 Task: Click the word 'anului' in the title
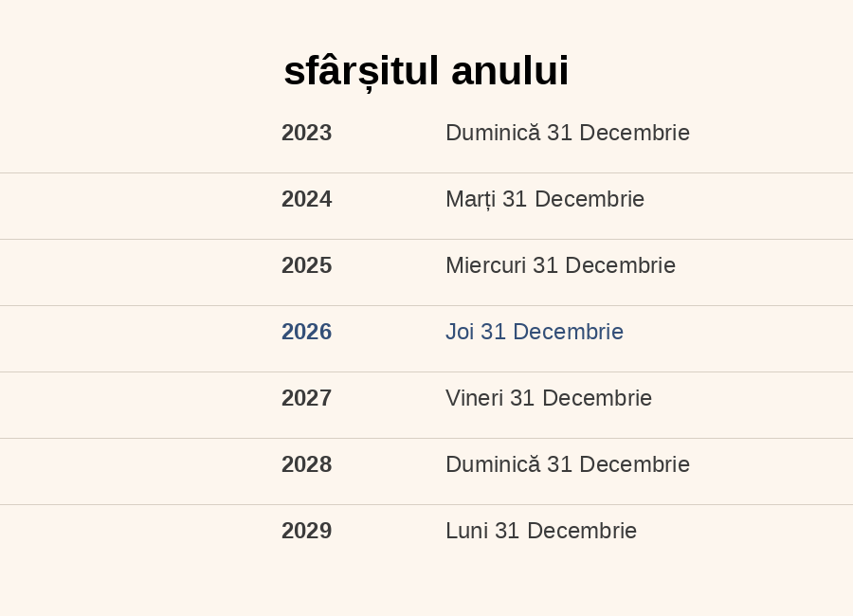[x=510, y=71]
